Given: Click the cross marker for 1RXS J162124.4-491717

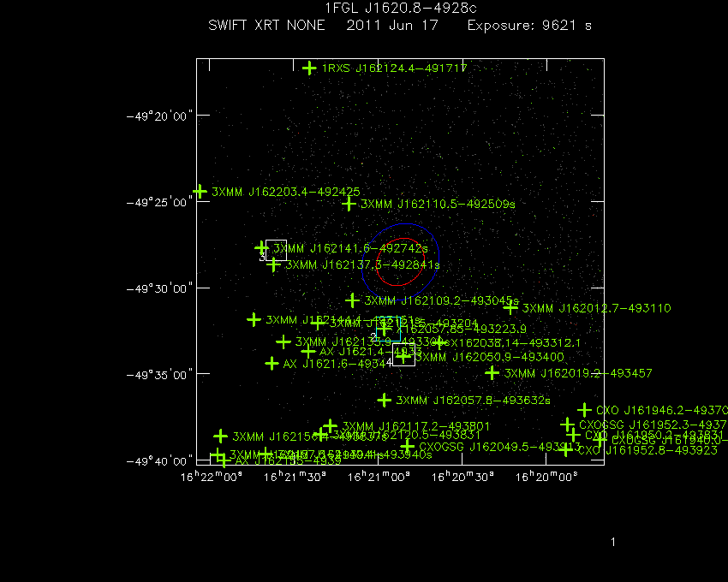Looking at the screenshot, I should coord(309,68).
